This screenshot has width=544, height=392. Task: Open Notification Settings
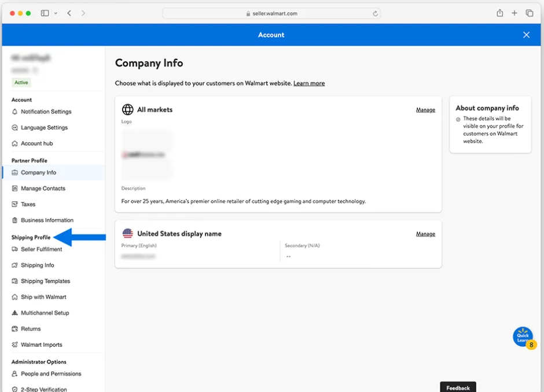pyautogui.click(x=46, y=112)
